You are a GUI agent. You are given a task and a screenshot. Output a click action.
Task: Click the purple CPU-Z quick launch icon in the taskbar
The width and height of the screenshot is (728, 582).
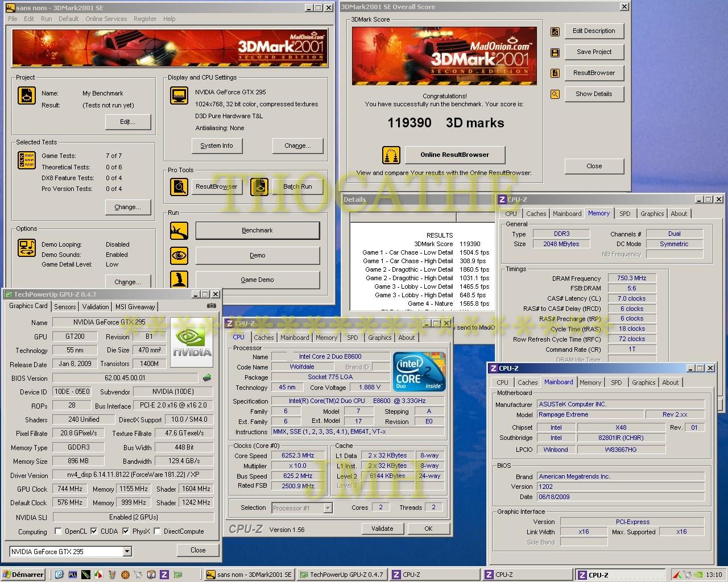click(x=164, y=575)
